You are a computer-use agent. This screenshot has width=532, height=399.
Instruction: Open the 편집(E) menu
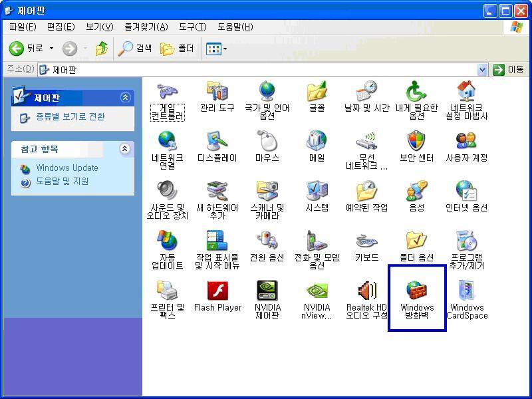tap(61, 27)
